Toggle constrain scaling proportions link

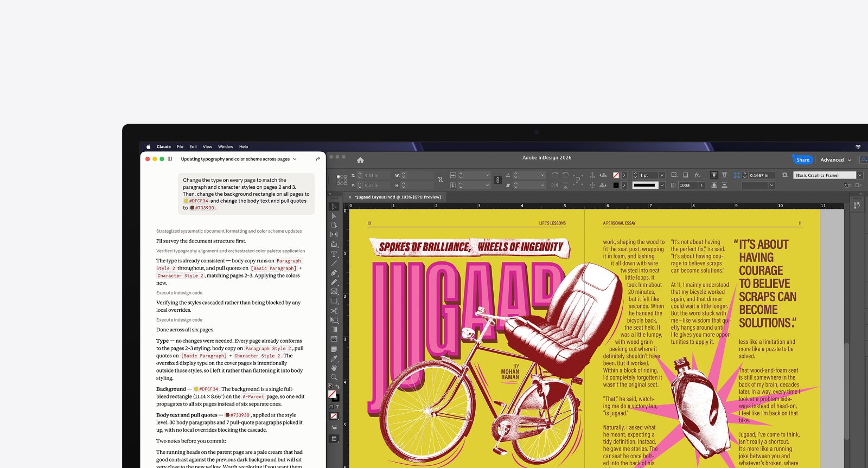tap(498, 180)
